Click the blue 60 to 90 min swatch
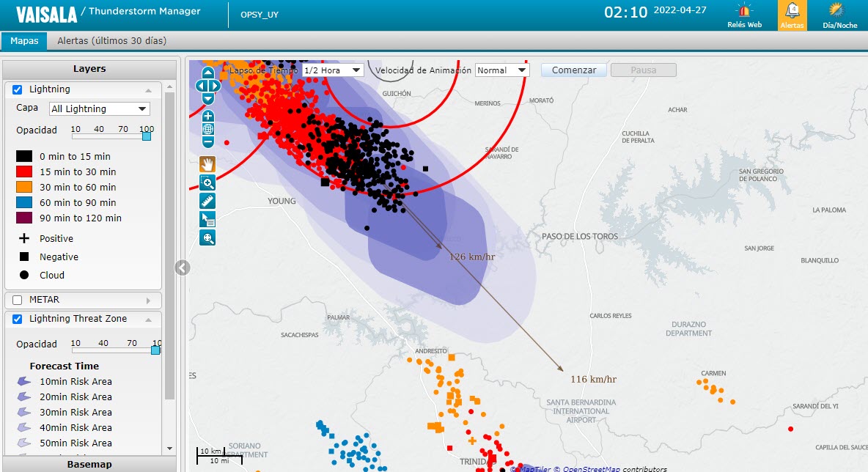Image resolution: width=868 pixels, height=472 pixels. coord(23,202)
